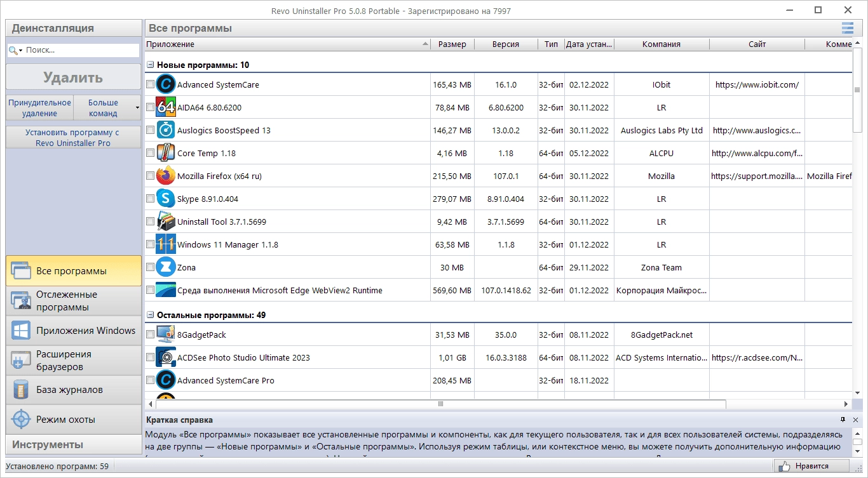
Task: Click the Windows 11 Manager icon
Action: (166, 244)
